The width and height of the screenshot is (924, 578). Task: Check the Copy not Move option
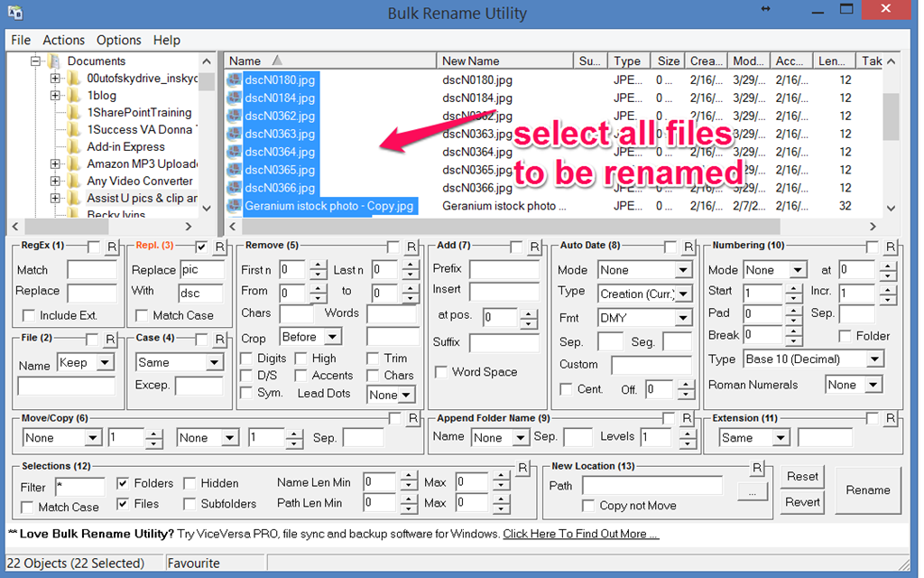[588, 506]
